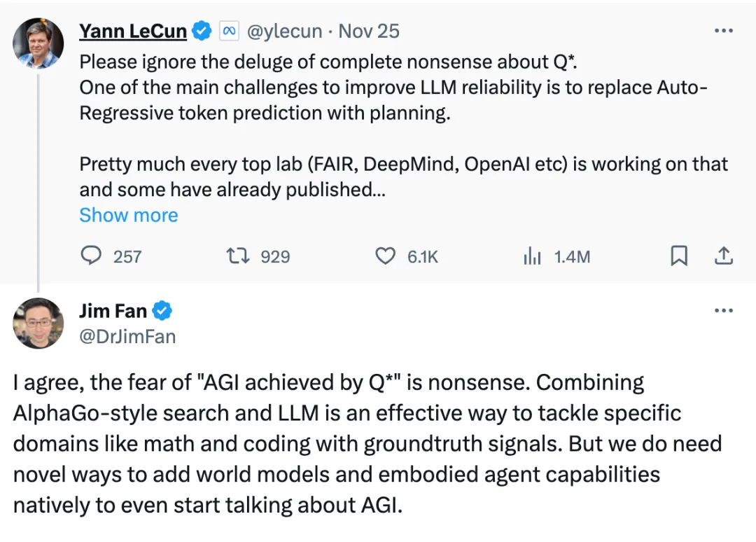View analytics showing 1.4M views
This screenshot has height=542, width=756.
click(x=556, y=256)
